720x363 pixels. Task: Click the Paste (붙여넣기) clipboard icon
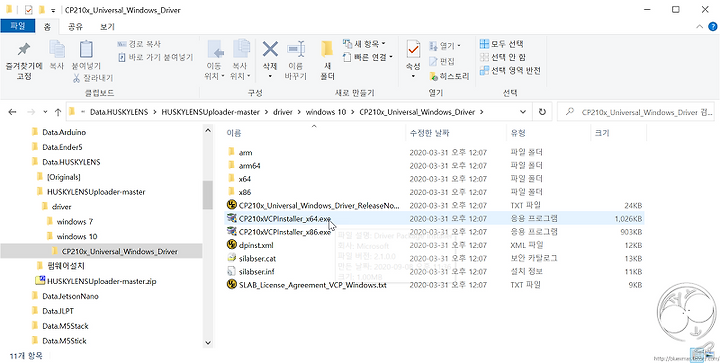[x=86, y=50]
